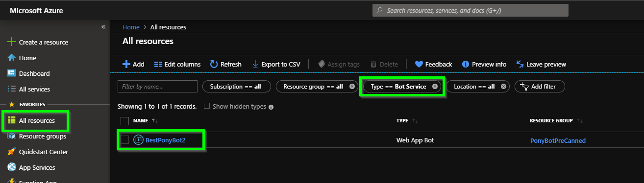The image size is (644, 183).
Task: Open Quickstart Center rocket icon
Action: pos(12,152)
